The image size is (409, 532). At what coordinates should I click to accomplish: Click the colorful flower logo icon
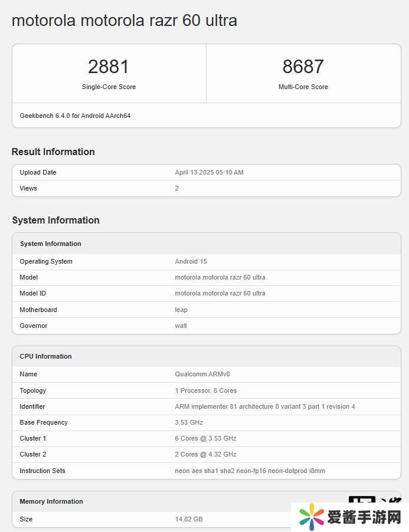coord(311,517)
